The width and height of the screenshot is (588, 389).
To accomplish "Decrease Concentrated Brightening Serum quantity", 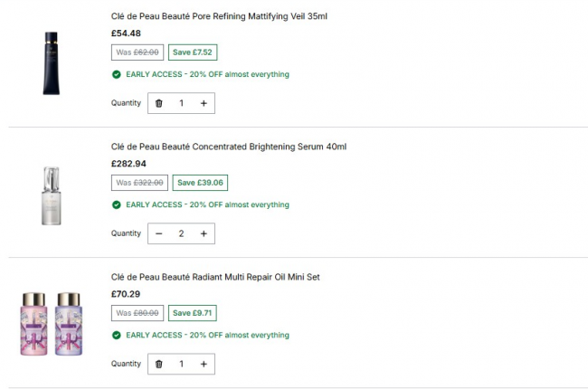I will [x=159, y=233].
